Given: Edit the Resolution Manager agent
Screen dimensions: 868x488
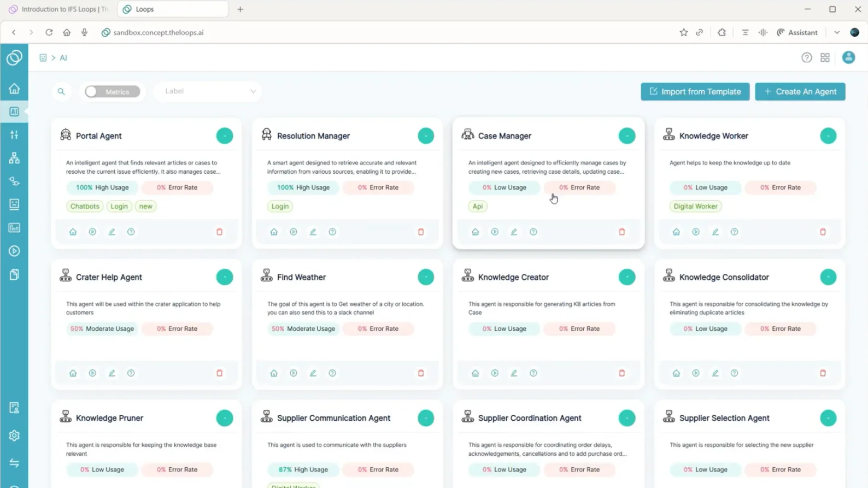Looking at the screenshot, I should (x=313, y=232).
